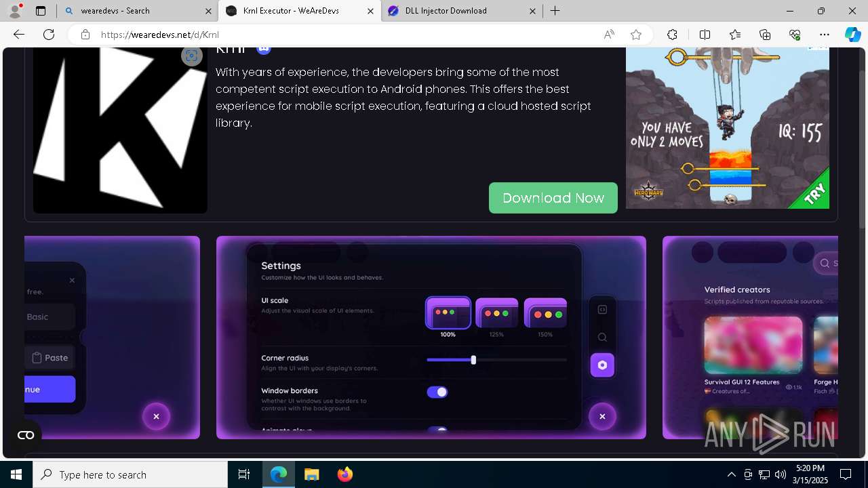868x488 pixels.
Task: Open the Edge profile icon
Action: pos(15,11)
